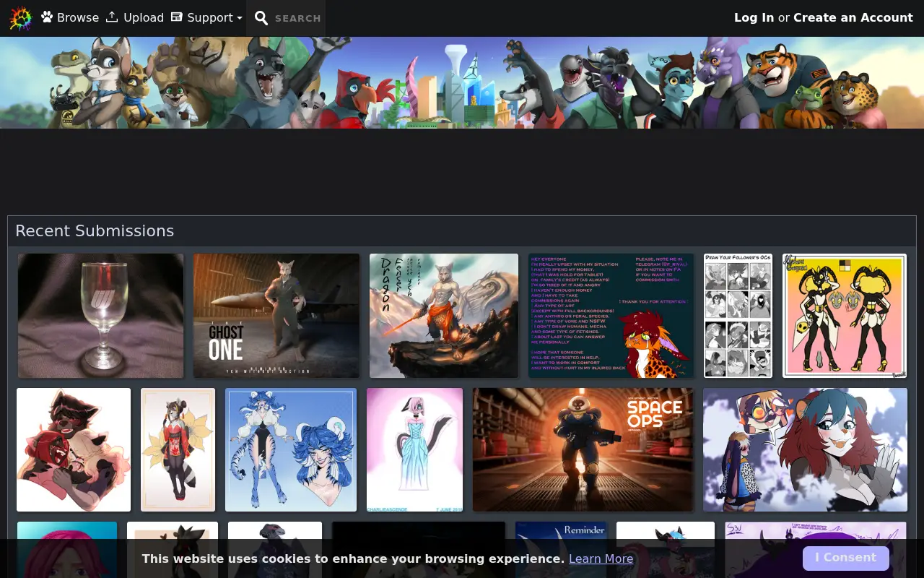The image size is (924, 578).
Task: Click the Recent Submissions heading
Action: pos(95,230)
